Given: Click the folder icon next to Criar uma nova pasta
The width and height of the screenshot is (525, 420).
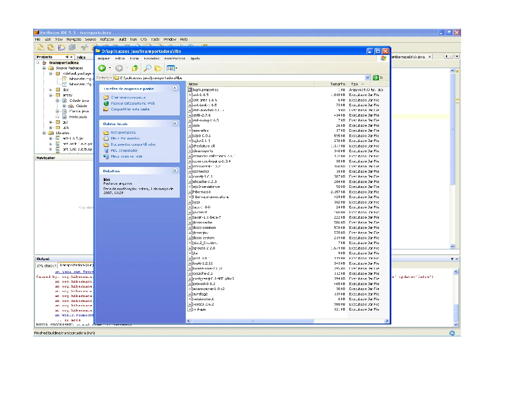Looking at the screenshot, I should pyautogui.click(x=106, y=98).
